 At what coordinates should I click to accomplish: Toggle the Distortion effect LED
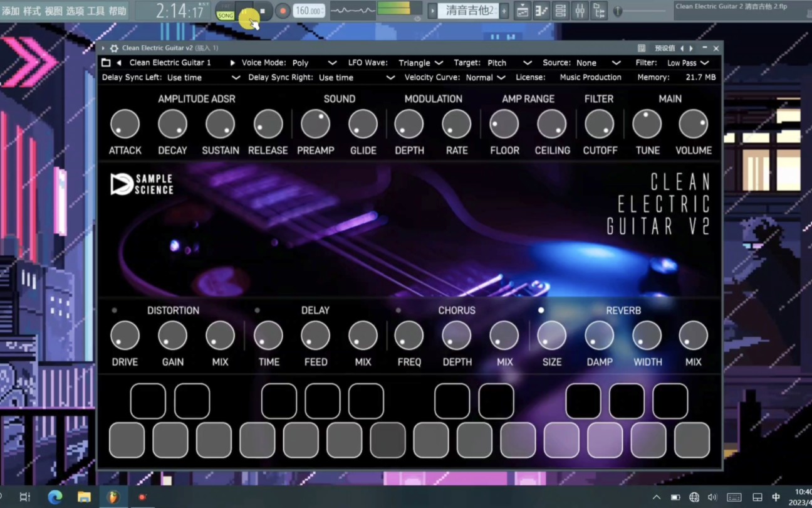[115, 310]
